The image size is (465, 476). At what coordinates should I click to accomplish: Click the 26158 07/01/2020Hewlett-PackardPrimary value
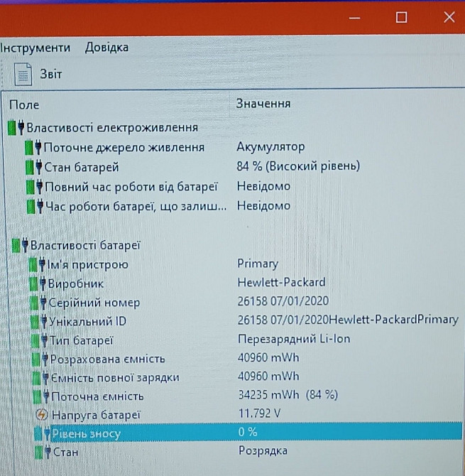pos(348,320)
